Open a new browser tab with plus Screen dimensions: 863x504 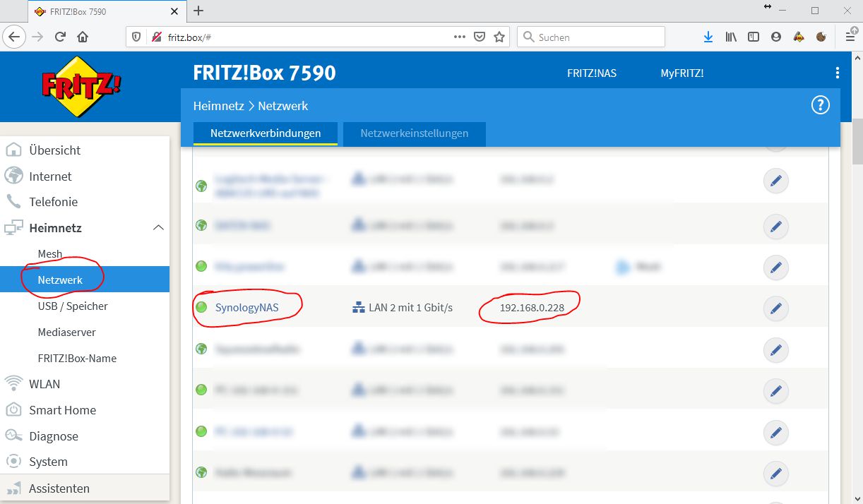pyautogui.click(x=198, y=11)
